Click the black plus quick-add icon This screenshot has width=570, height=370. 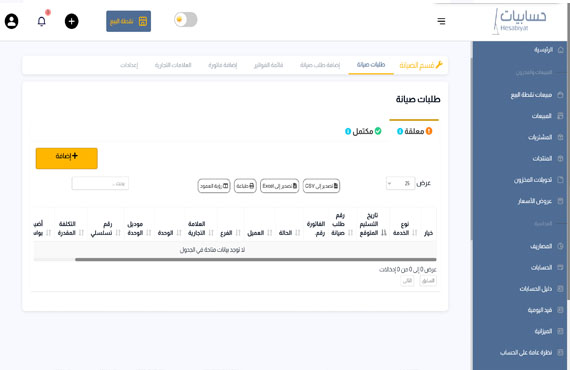point(72,21)
